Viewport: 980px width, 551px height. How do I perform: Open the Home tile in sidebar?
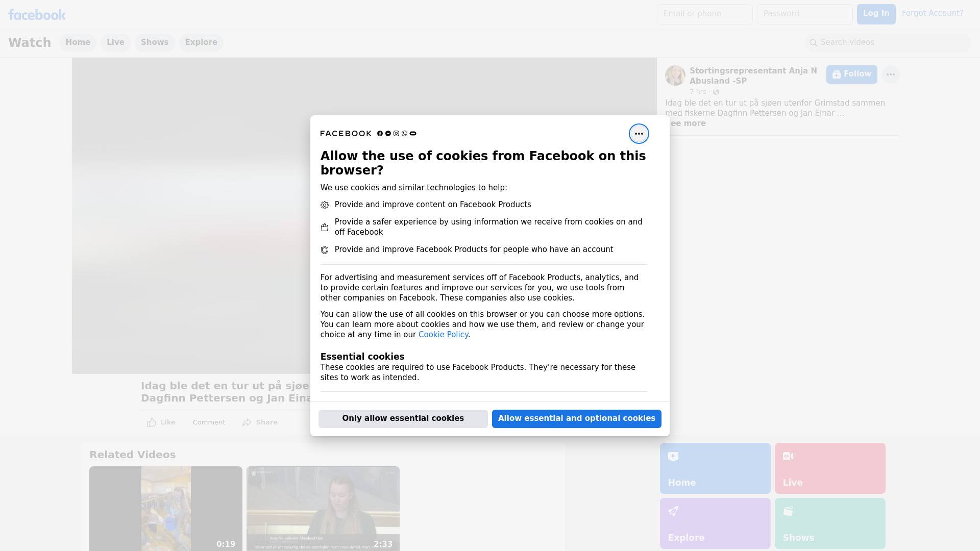(x=715, y=468)
